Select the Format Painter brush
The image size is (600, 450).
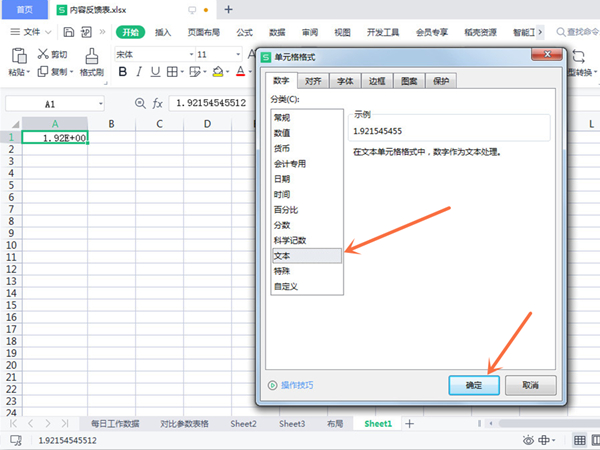(x=91, y=56)
